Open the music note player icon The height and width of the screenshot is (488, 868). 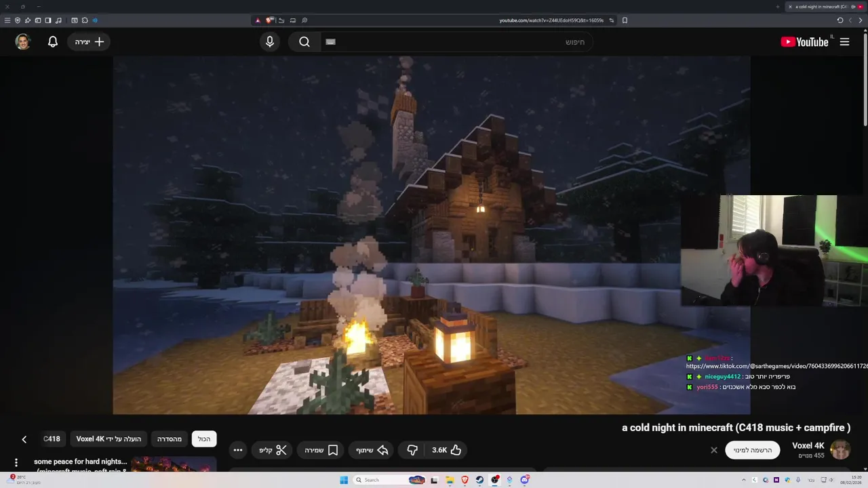(x=58, y=20)
